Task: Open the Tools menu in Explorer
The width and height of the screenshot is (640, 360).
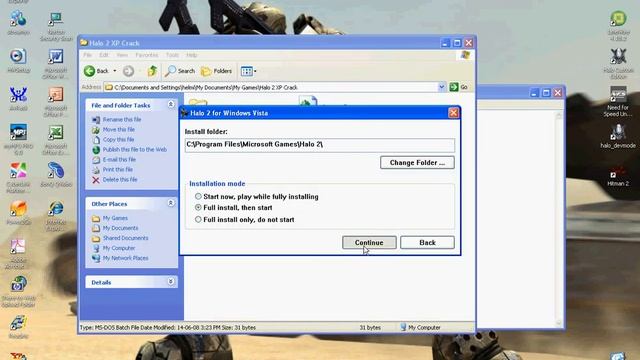Action: 172,55
